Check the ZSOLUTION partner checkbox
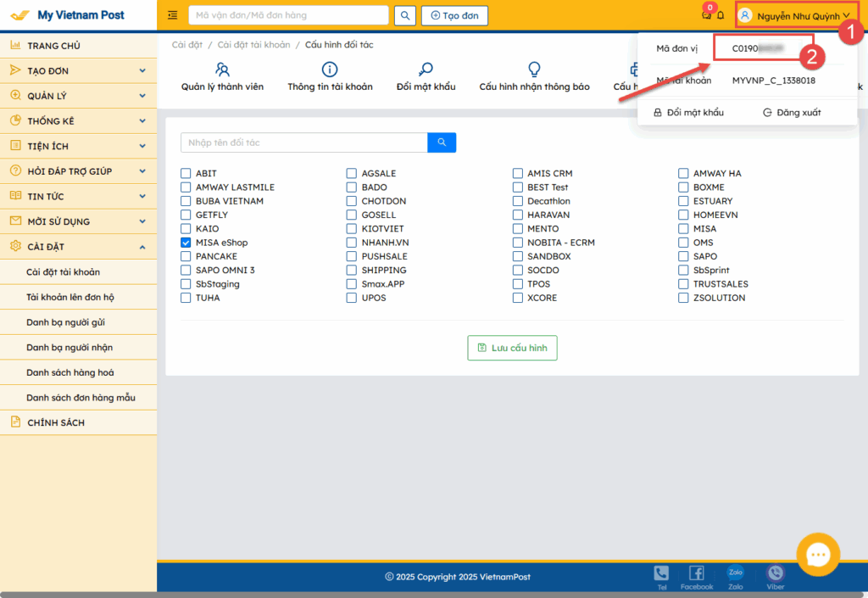This screenshot has width=868, height=598. (x=684, y=298)
